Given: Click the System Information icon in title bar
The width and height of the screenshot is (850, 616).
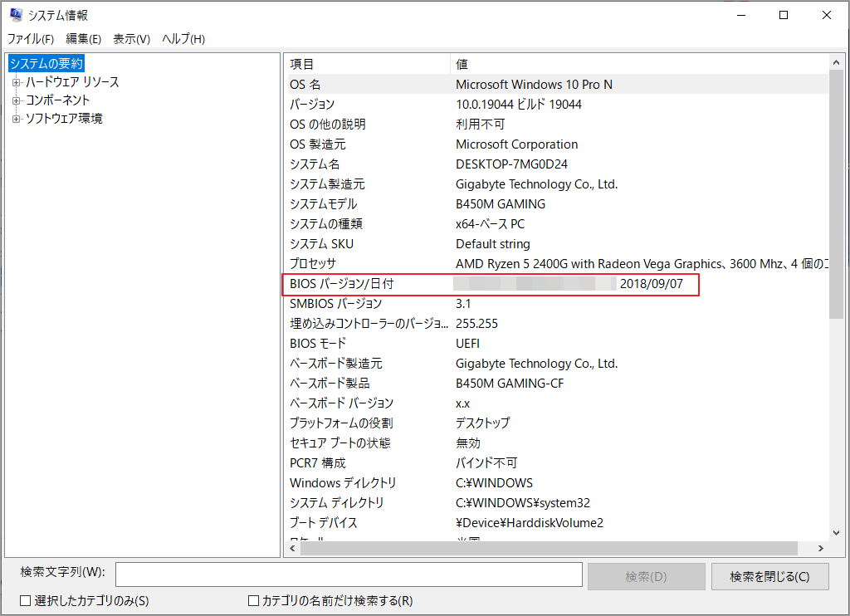Looking at the screenshot, I should pyautogui.click(x=16, y=14).
